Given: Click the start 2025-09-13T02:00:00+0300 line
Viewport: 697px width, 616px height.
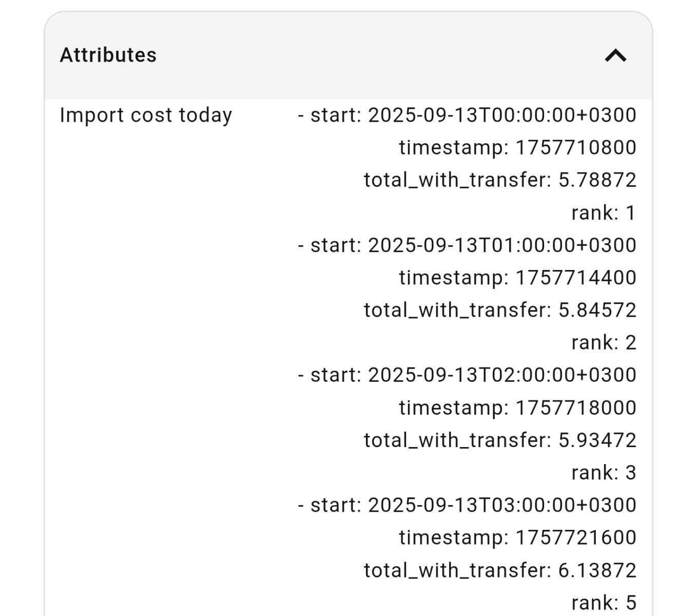Looking at the screenshot, I should click(x=467, y=375).
